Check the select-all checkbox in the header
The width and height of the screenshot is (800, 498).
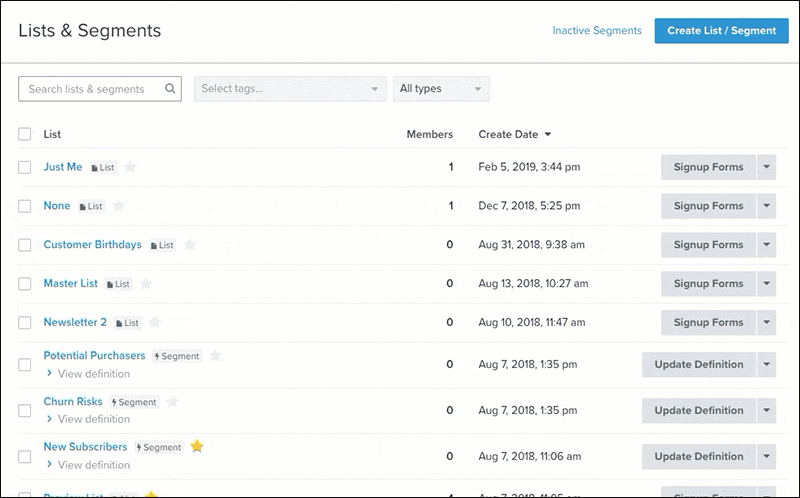pos(25,134)
